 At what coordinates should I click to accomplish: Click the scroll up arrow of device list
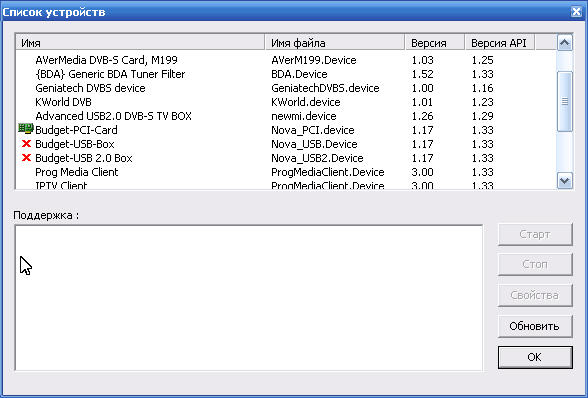pos(565,42)
